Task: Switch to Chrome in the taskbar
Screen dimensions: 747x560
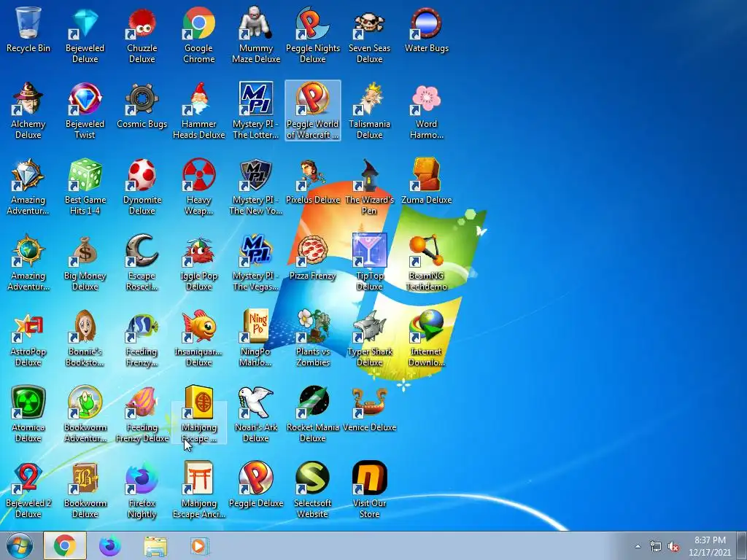Action: [x=65, y=545]
